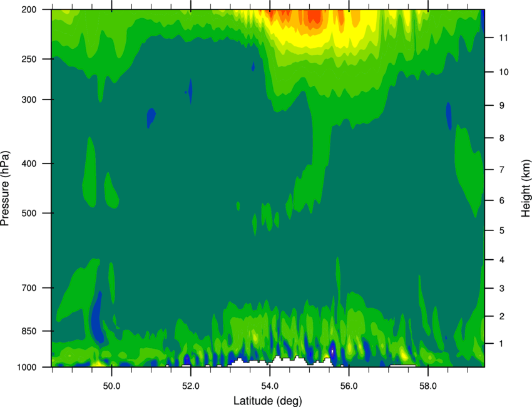Click the 4 km height label
Viewport: 532px width, 407px height.
(502, 260)
